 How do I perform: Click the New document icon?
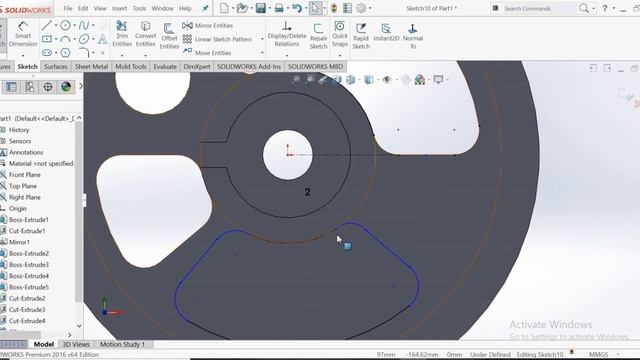pos(224,8)
